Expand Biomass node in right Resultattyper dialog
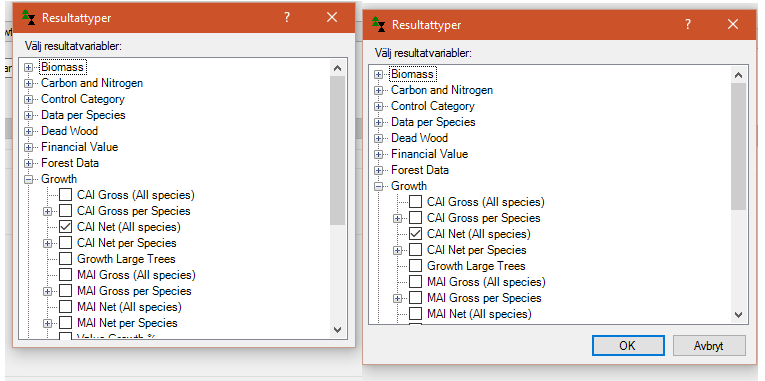The width and height of the screenshot is (765, 381). pos(378,75)
